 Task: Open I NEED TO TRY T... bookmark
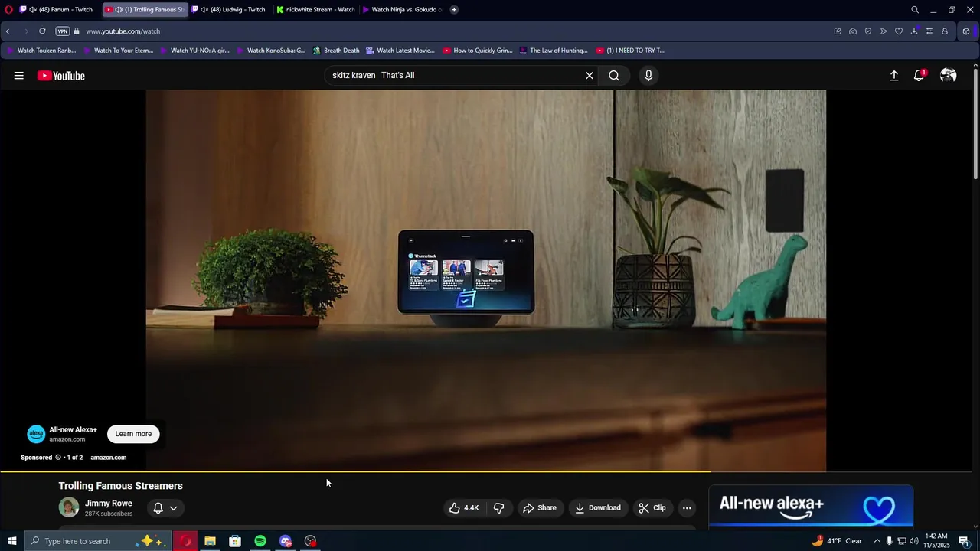click(629, 51)
